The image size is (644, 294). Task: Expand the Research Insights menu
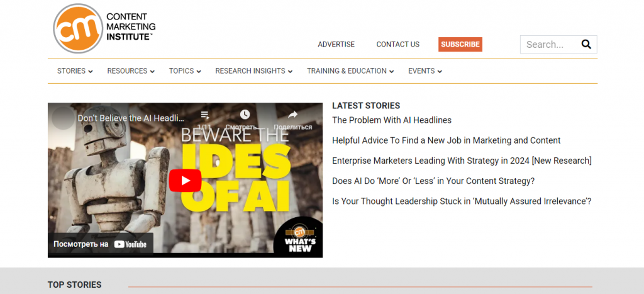(254, 71)
